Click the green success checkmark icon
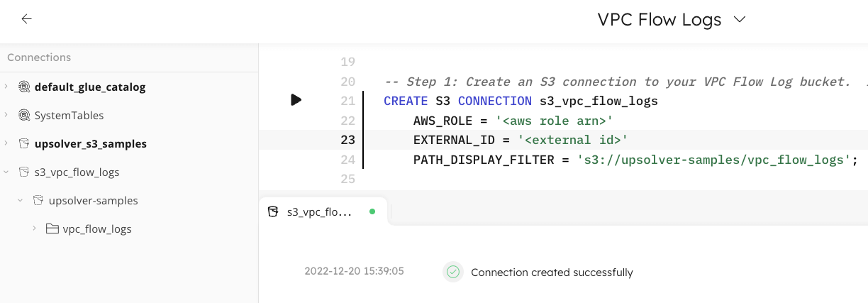This screenshot has height=303, width=868. [453, 272]
